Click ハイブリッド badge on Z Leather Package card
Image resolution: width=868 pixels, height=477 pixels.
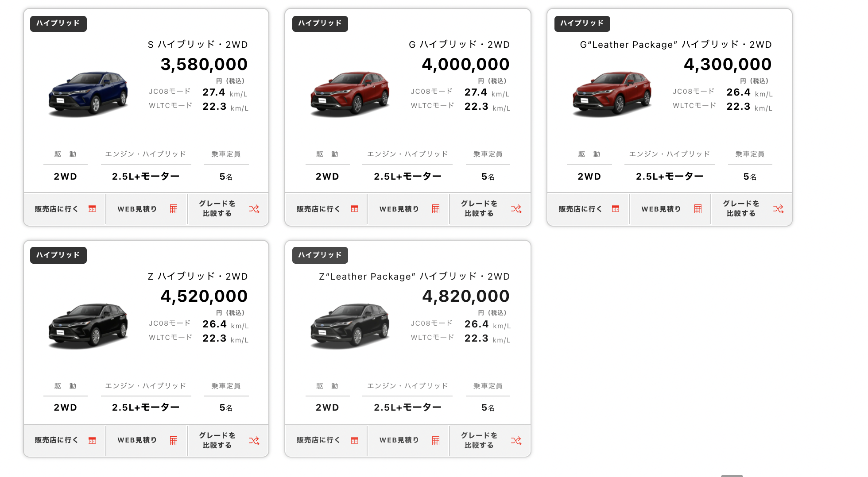coord(320,255)
